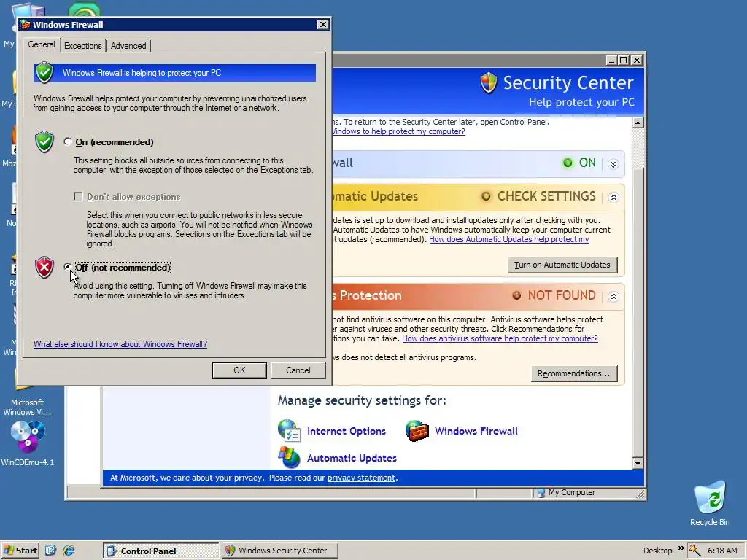Click the Security Center resize grip icon

pyautogui.click(x=640, y=494)
